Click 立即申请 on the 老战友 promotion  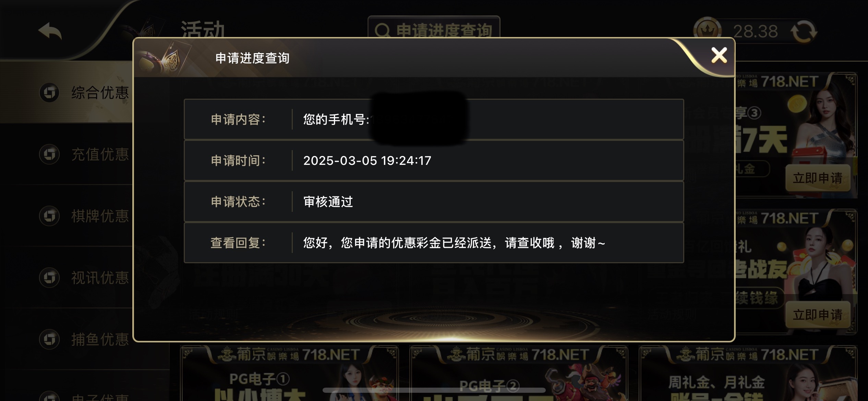point(818,315)
